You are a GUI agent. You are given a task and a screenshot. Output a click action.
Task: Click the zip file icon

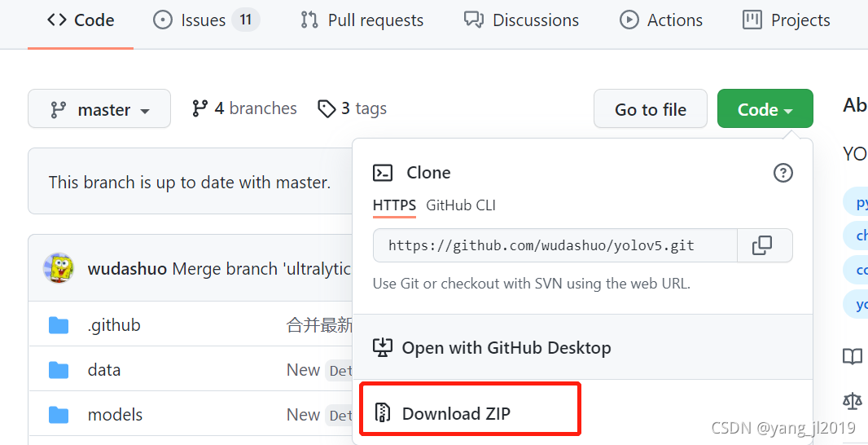tap(383, 413)
